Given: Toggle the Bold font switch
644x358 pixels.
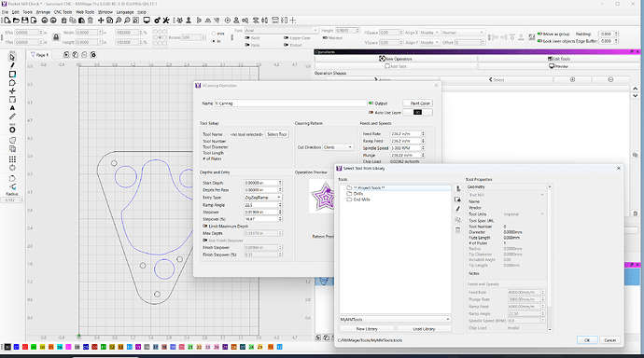Looking at the screenshot, I should [x=247, y=37].
